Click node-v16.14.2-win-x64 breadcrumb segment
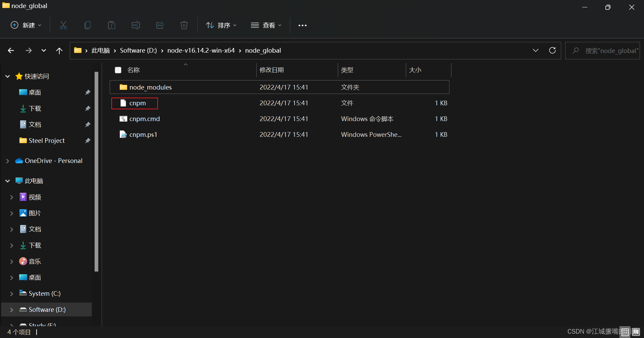Viewport: 644px width, 338px height. [x=201, y=51]
